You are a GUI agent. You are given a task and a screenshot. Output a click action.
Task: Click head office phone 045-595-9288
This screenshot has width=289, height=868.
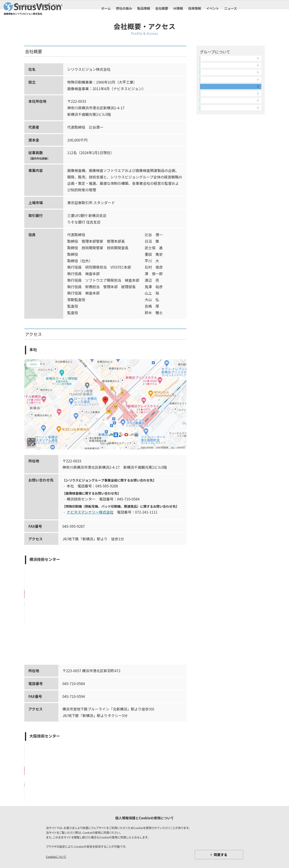(x=107, y=486)
